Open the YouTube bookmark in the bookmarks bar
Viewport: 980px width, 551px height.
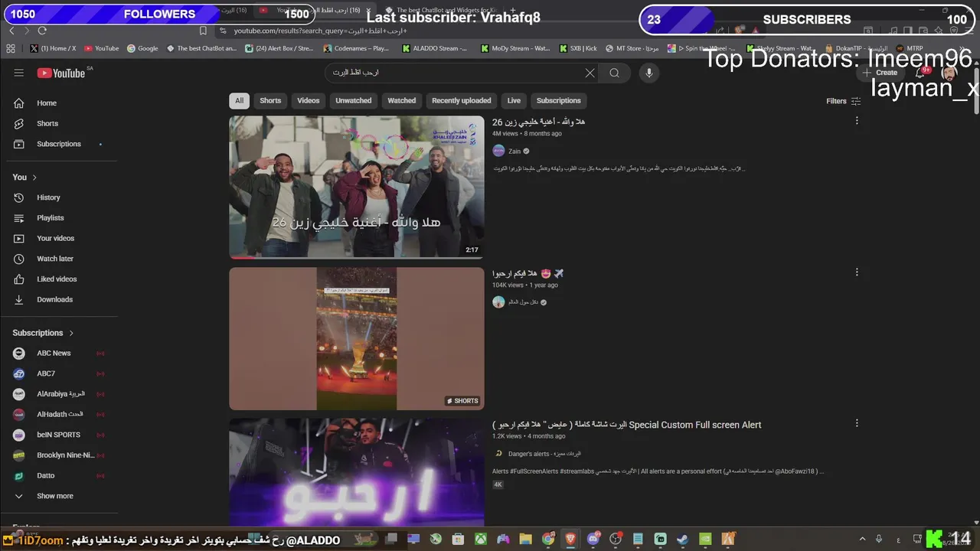coord(102,48)
